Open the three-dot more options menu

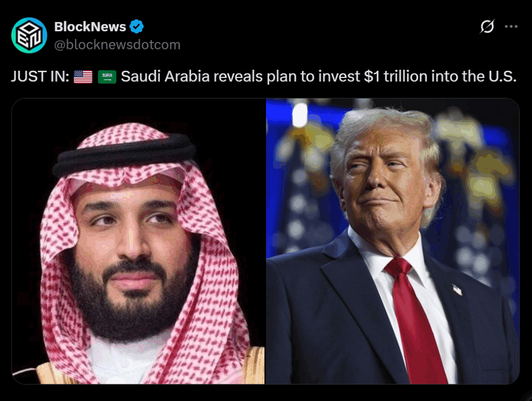pos(511,27)
